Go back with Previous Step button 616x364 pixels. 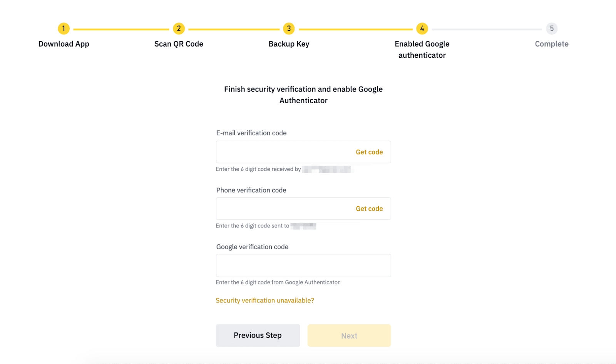258,336
